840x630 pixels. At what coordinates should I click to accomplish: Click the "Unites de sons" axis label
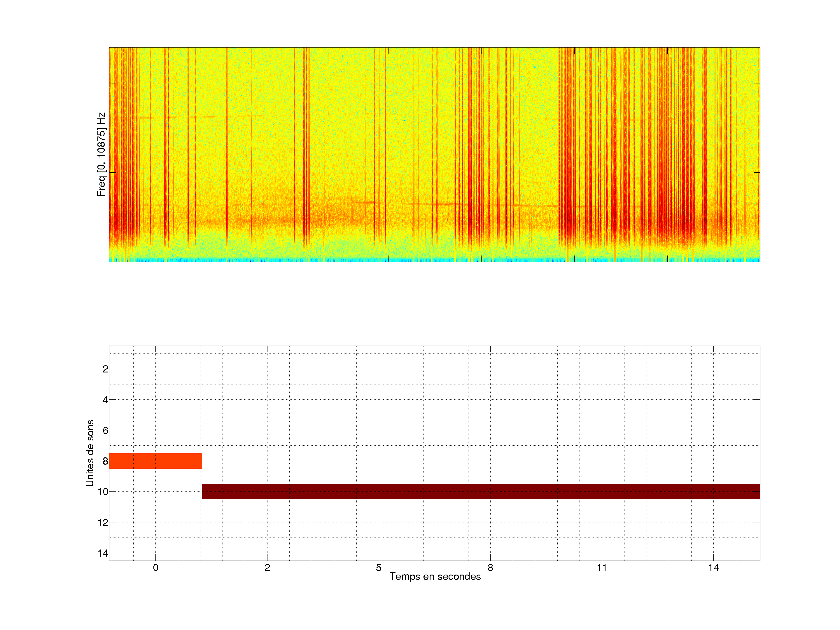coord(90,453)
